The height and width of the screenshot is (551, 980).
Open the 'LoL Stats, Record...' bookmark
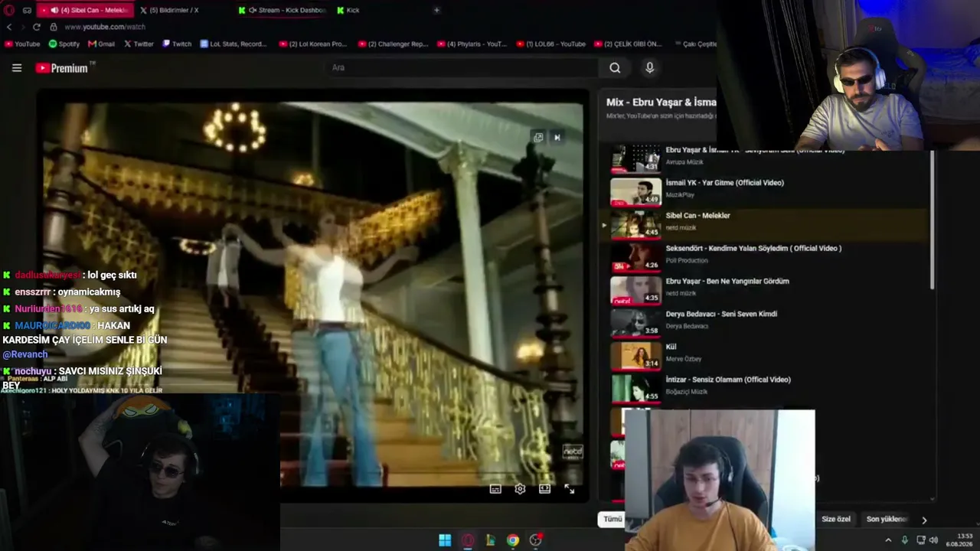pyautogui.click(x=234, y=44)
